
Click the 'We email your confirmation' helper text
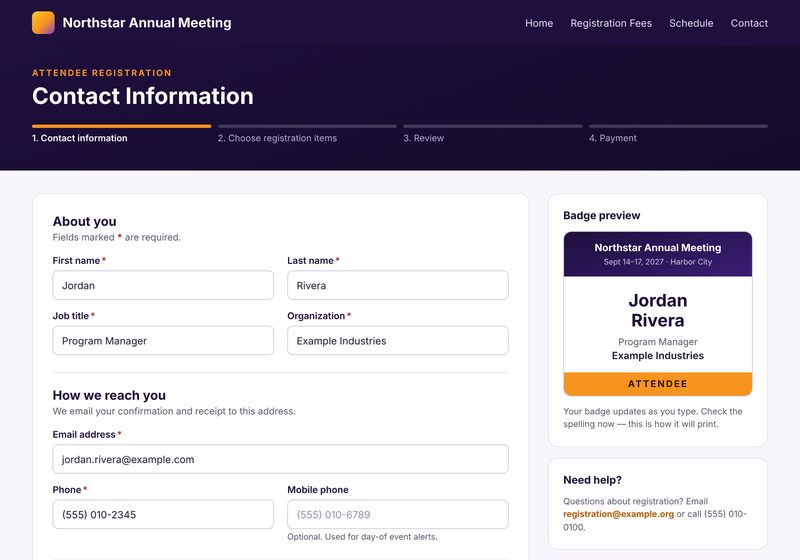coord(174,411)
